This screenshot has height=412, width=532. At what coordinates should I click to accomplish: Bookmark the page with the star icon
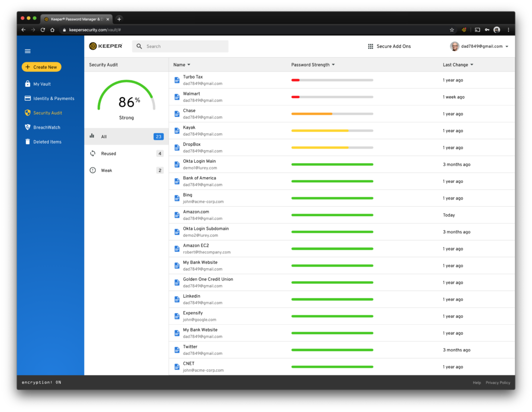451,30
